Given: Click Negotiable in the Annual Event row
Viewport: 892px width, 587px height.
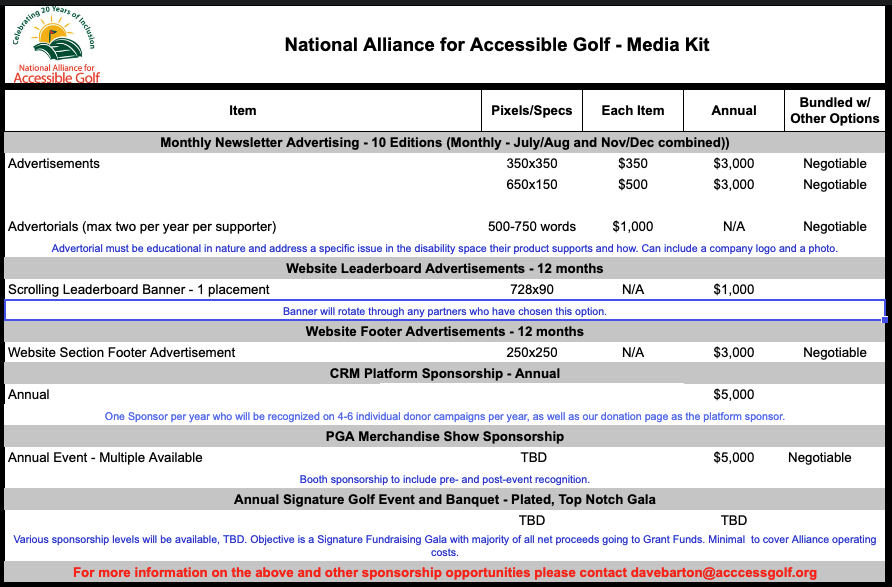Looking at the screenshot, I should pos(819,458).
